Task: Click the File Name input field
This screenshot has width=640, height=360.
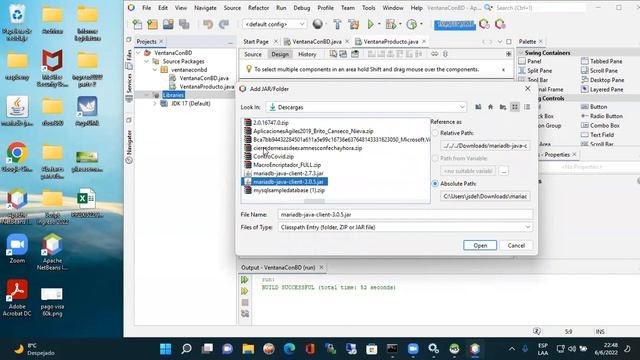Action: (405, 215)
